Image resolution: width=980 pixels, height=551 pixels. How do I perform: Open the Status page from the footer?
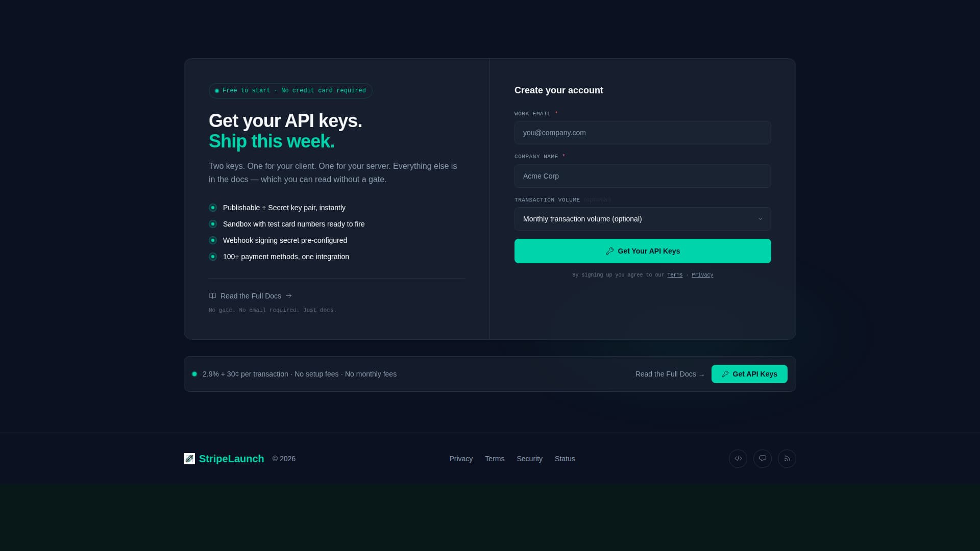pyautogui.click(x=565, y=458)
